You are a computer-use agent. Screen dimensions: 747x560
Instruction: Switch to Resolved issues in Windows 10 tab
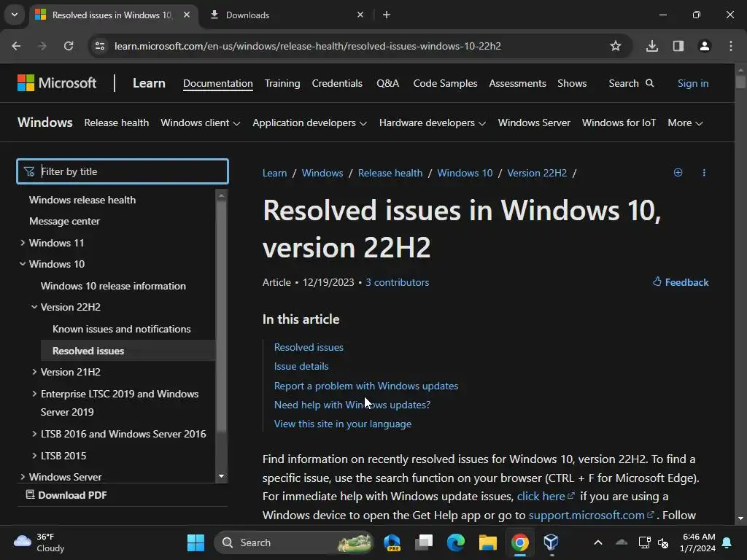click(x=112, y=15)
